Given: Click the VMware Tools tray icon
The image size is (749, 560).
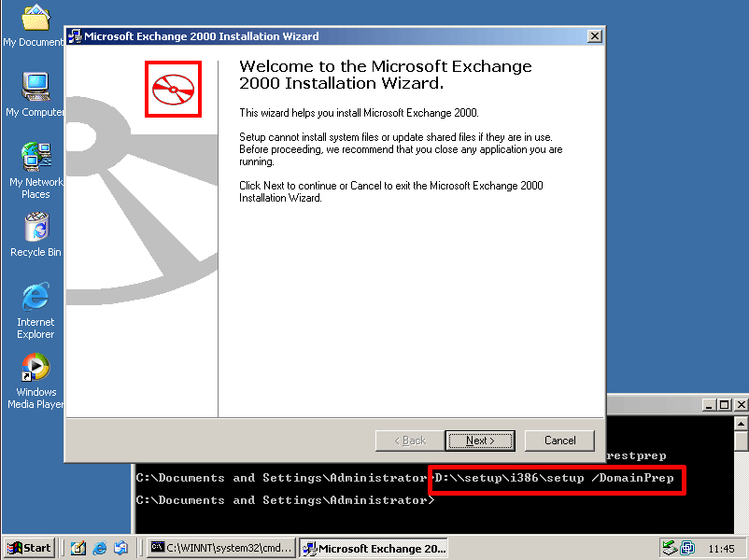Looking at the screenshot, I should tap(687, 548).
